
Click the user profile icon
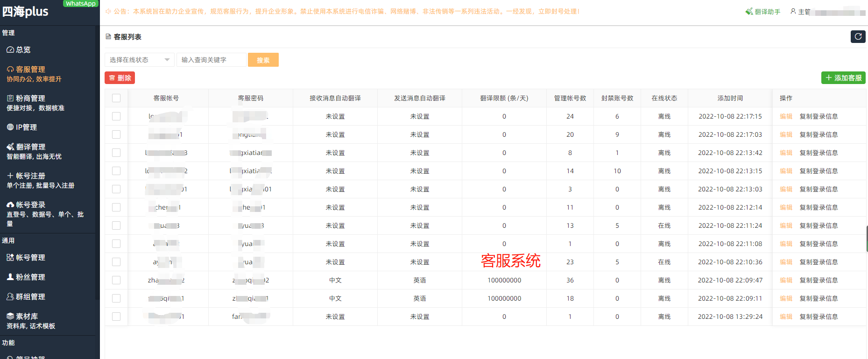(x=793, y=11)
